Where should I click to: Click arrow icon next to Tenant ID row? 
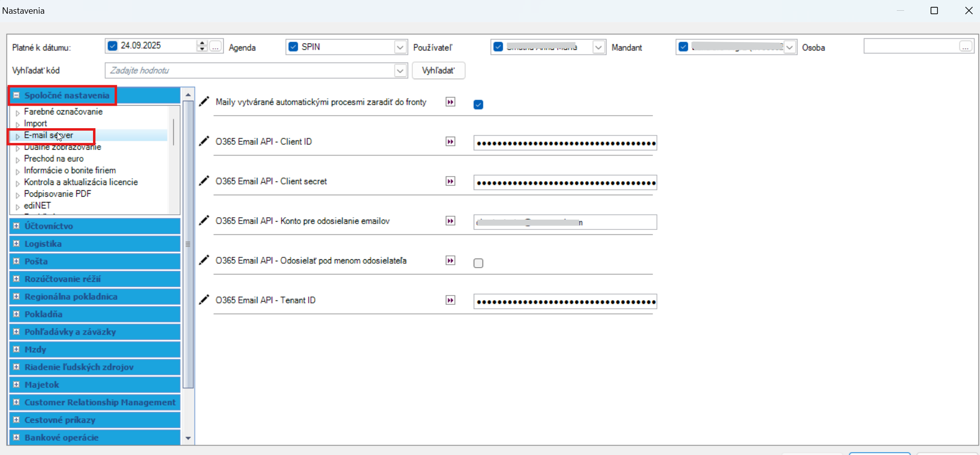click(450, 300)
